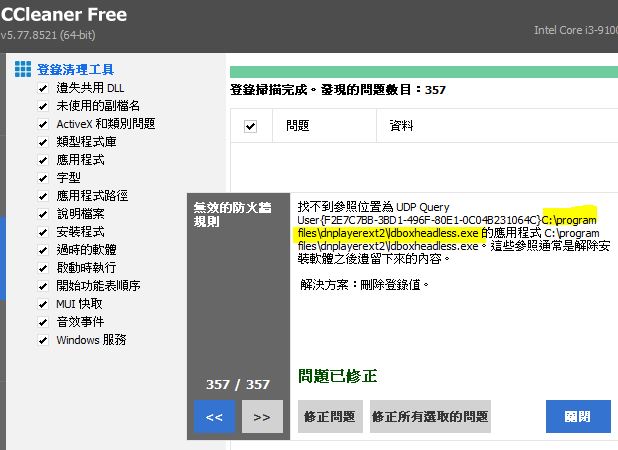This screenshot has width=618, height=450.
Task: Toggle the 安裝程式 checkbox
Action: point(43,232)
